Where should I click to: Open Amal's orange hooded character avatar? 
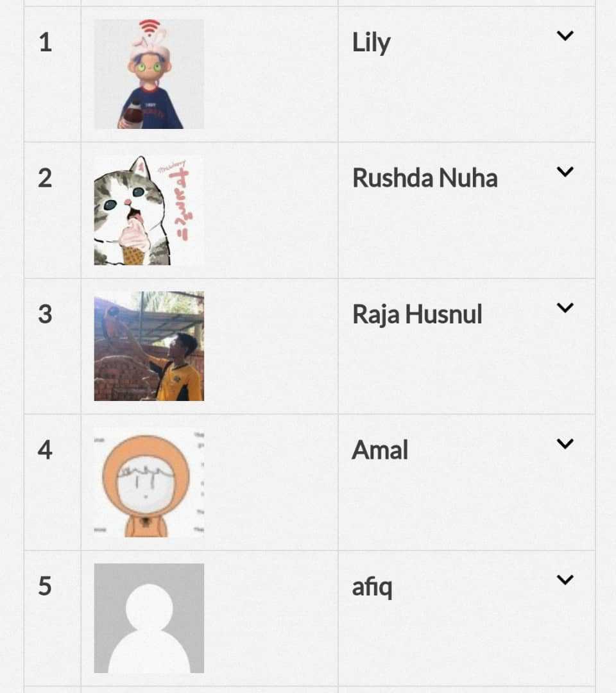click(x=149, y=482)
